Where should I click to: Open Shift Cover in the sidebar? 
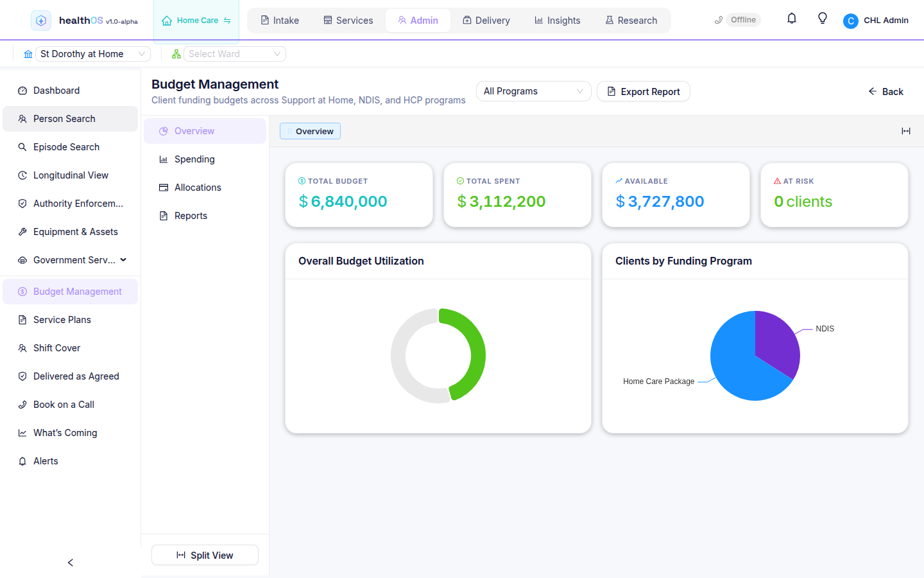coord(71,348)
